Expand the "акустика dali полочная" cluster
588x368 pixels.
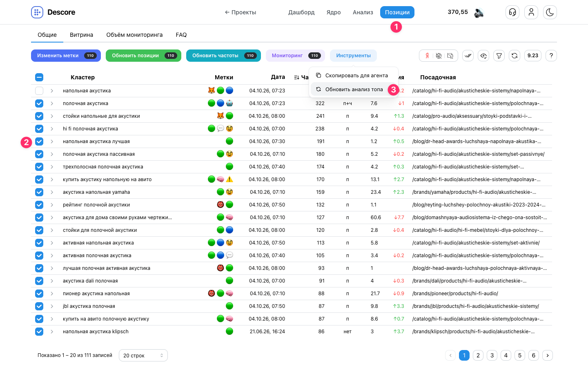point(52,281)
